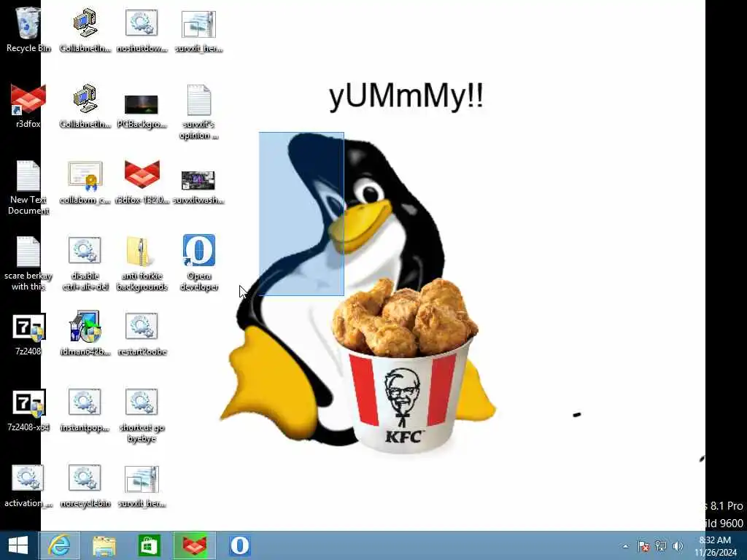Click the taskbar clock showing 8:32 AM
The height and width of the screenshot is (560, 747).
[x=715, y=546]
